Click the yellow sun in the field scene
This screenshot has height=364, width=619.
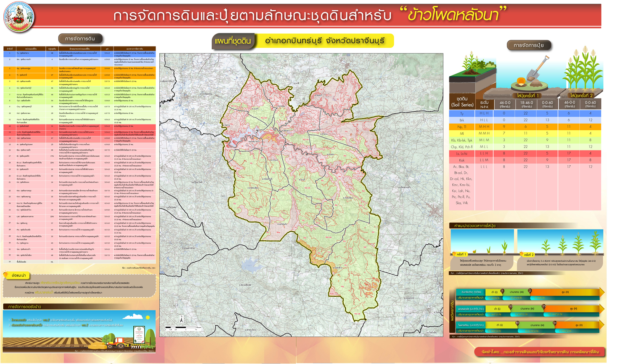tap(147, 317)
